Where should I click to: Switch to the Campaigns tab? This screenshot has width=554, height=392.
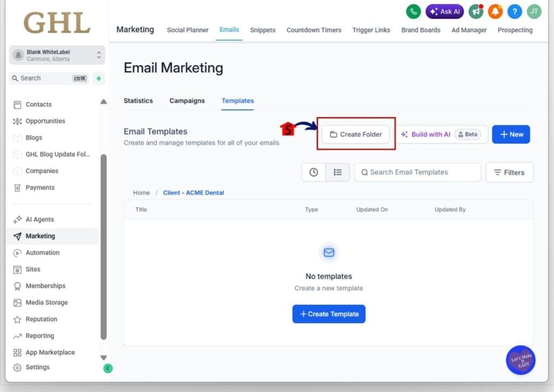(x=187, y=101)
